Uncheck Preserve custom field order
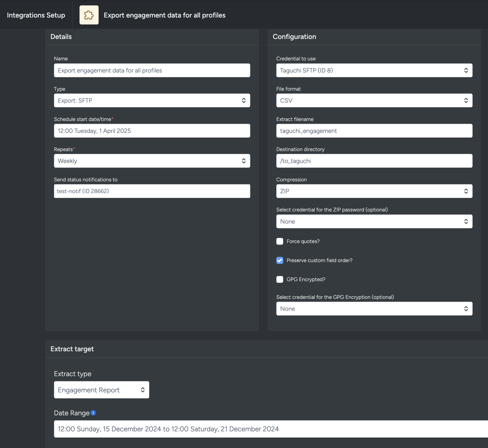Screen dimensions: 488x448 click(x=280, y=260)
